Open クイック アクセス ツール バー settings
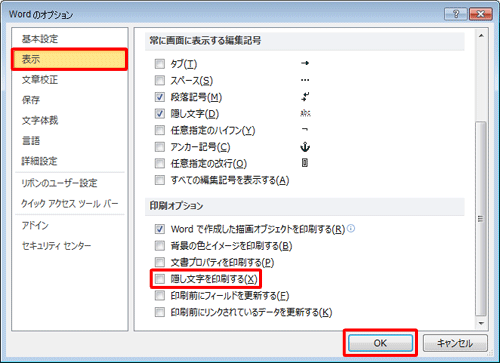 tap(70, 203)
